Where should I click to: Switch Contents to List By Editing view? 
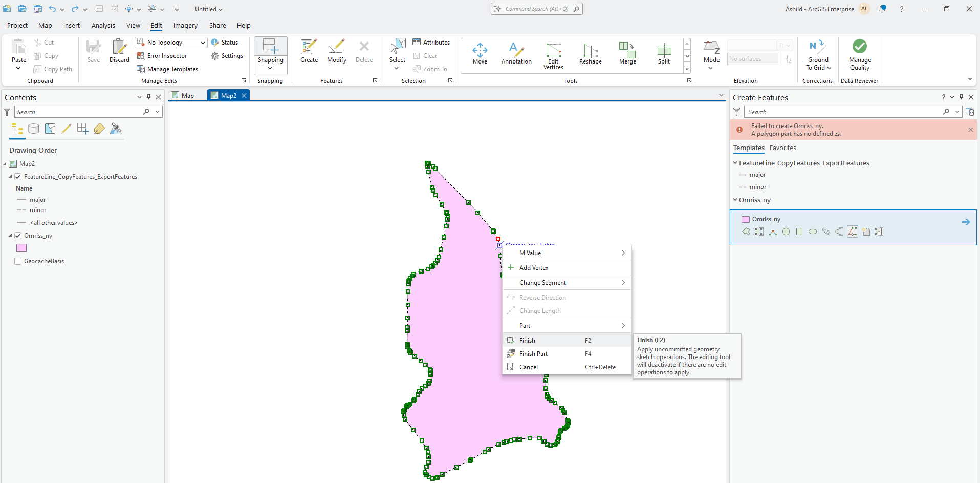pyautogui.click(x=66, y=129)
